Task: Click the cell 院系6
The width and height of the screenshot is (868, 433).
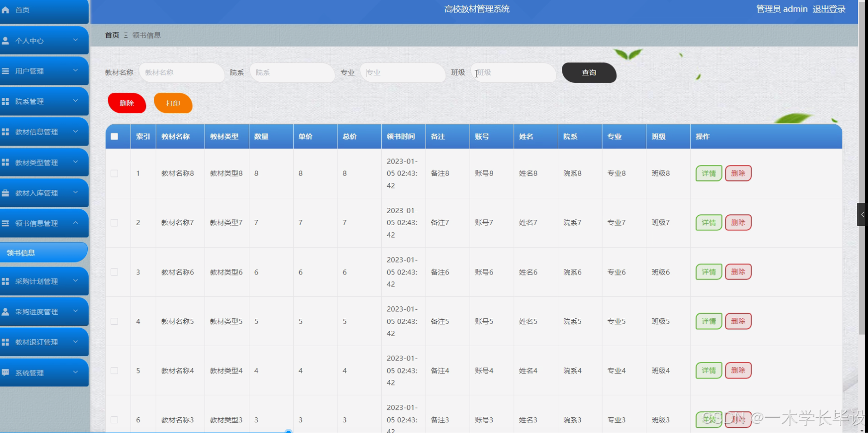Action: click(x=573, y=272)
